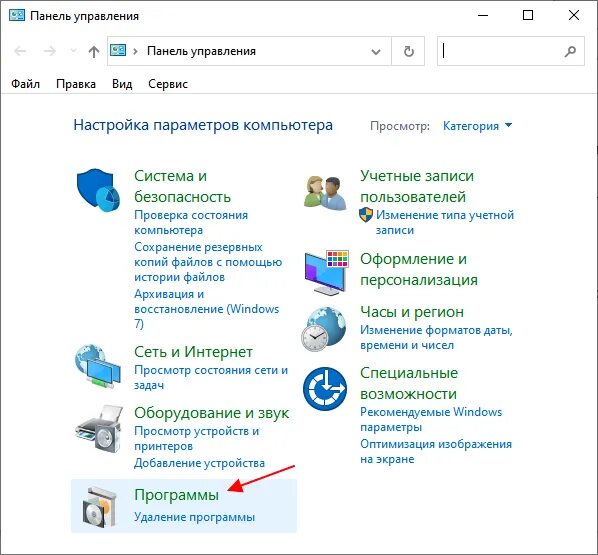Open the Система и безопасность shield icon
The width and height of the screenshot is (598, 555).
[98, 190]
